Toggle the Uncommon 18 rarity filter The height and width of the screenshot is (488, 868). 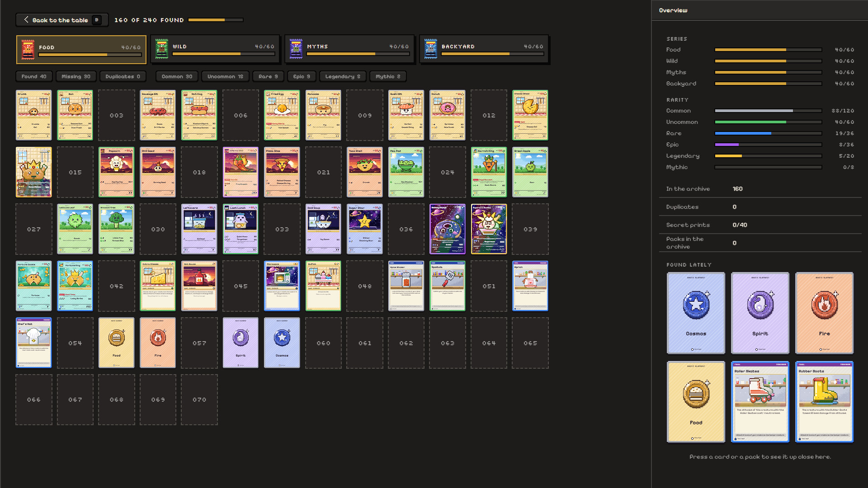[225, 76]
